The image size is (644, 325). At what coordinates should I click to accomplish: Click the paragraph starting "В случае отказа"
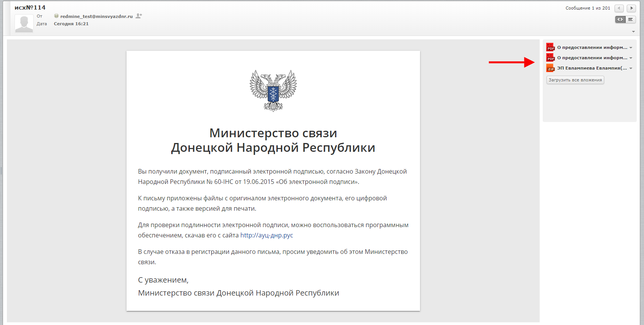click(x=273, y=257)
